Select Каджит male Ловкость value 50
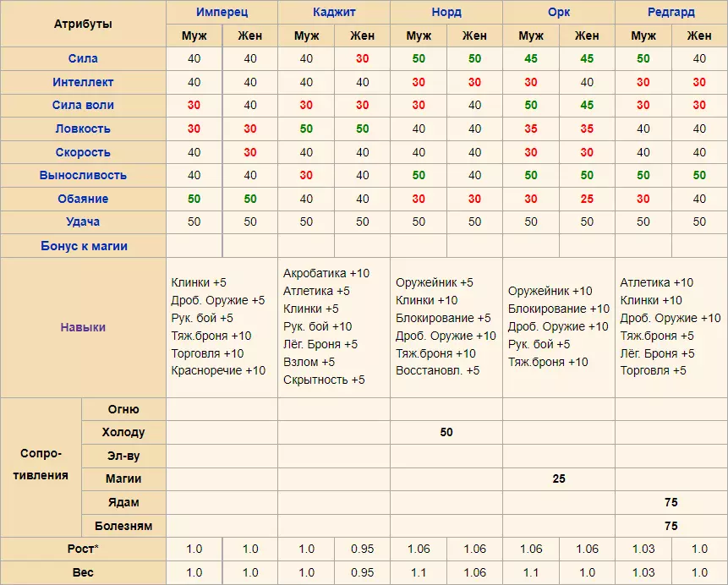Screen dimensions: 728x585 tap(306, 128)
